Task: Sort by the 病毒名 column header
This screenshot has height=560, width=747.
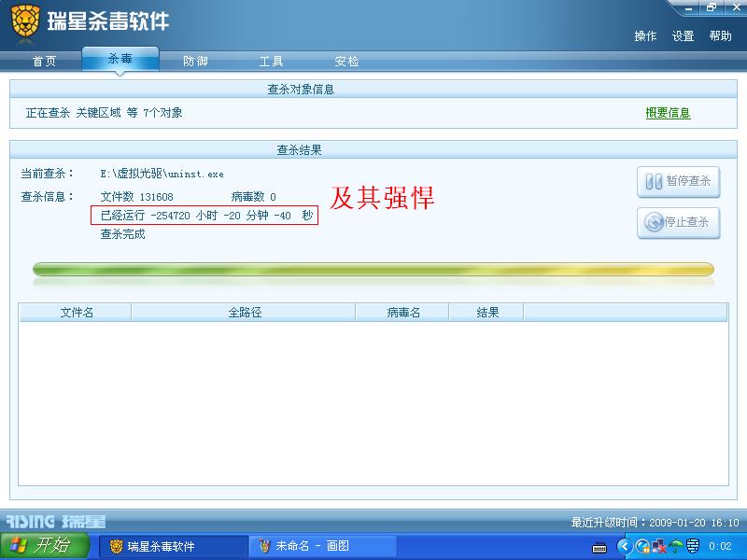Action: [x=402, y=313]
